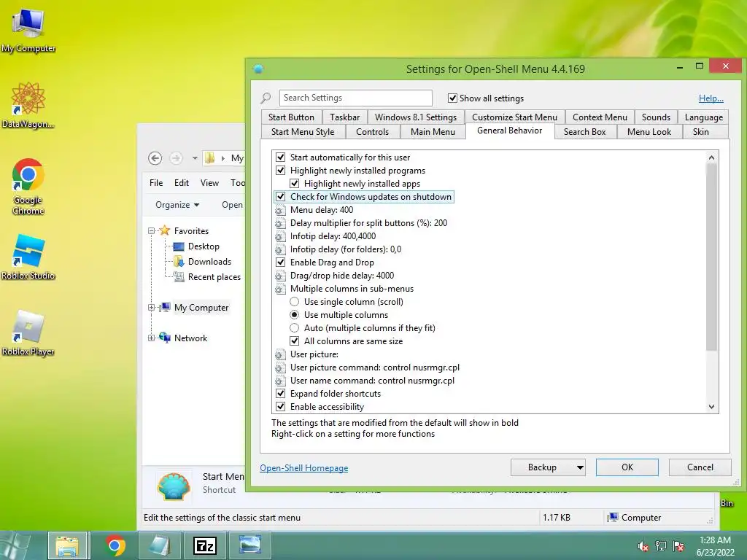Open the notepad-style taskbar icon
The height and width of the screenshot is (560, 747).
159,545
